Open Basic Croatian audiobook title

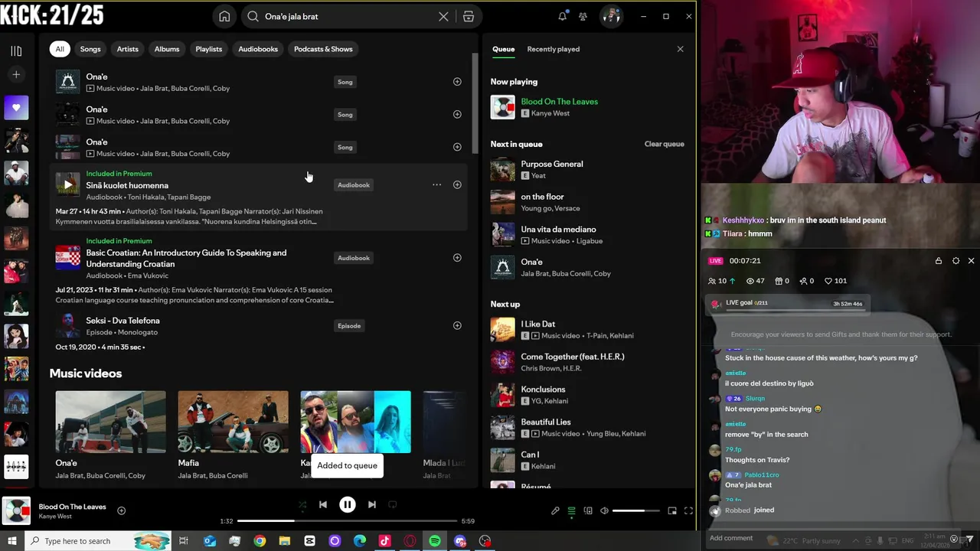(186, 258)
